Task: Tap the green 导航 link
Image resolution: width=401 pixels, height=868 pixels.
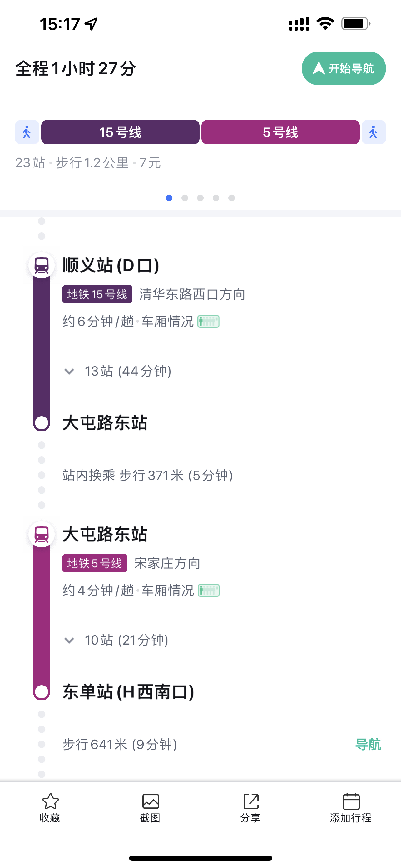Action: click(x=368, y=744)
